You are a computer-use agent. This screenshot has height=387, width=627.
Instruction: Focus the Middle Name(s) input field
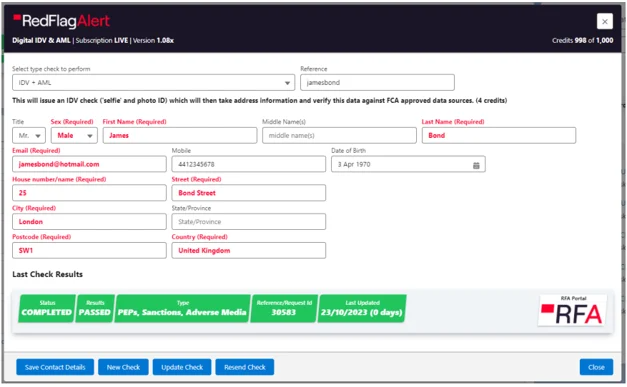pos(339,136)
